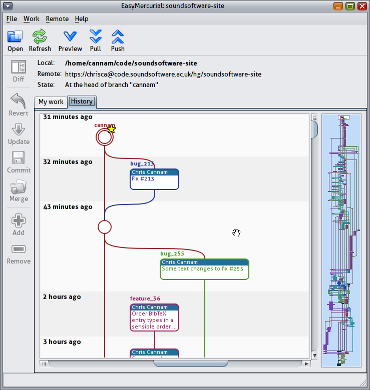Click the Preview incoming changes icon

tap(70, 37)
